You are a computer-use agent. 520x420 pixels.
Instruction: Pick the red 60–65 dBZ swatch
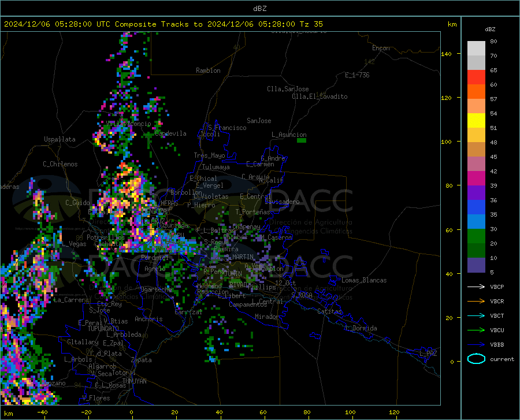[476, 77]
